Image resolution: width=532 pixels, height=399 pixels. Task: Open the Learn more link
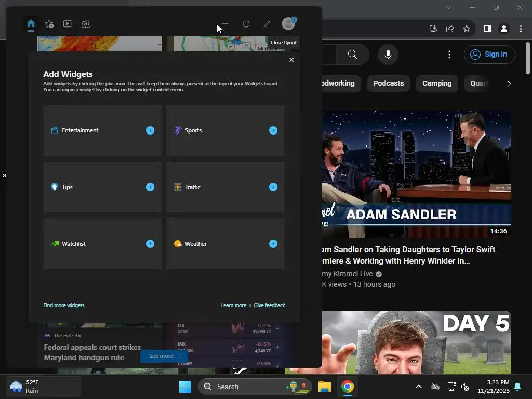[234, 305]
